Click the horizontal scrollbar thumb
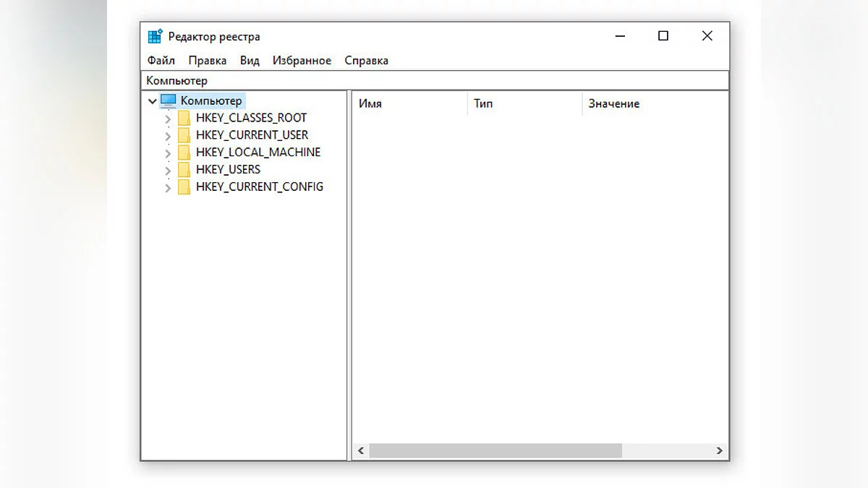The image size is (868, 488). [x=495, y=451]
